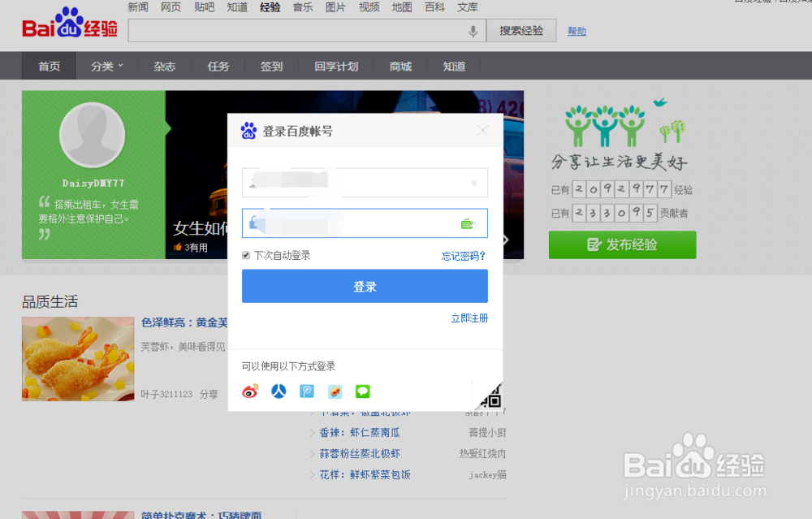The width and height of the screenshot is (812, 519).
Task: Log in with Feixin cartoon icon
Action: [x=335, y=391]
